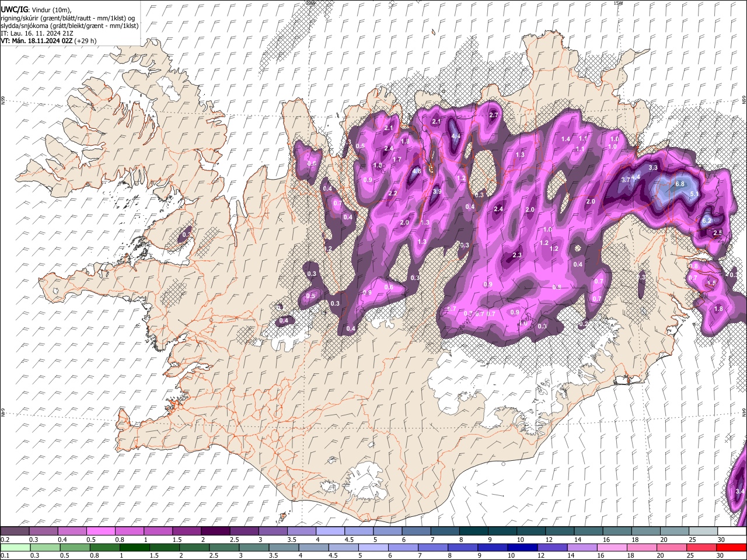
Task: Click the 3.3 value in the northeast
Action: coord(653,167)
